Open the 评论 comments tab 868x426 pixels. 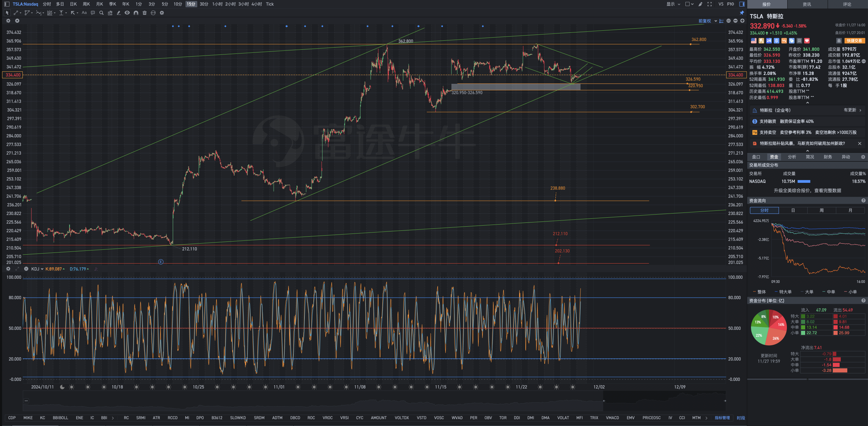click(847, 4)
